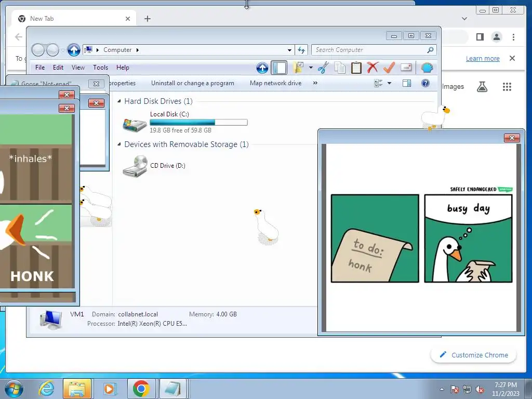The width and height of the screenshot is (532, 399).
Task: Click the red X Delete icon
Action: [372, 68]
